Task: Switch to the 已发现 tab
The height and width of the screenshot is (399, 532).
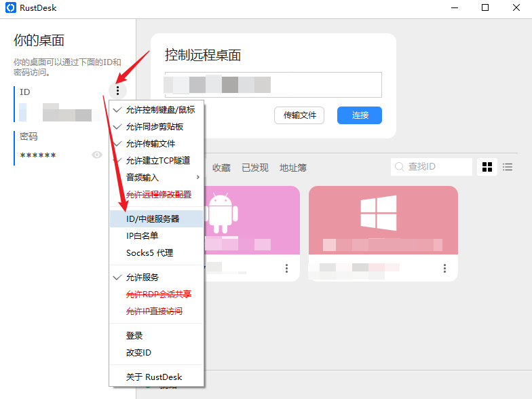Action: tap(255, 168)
